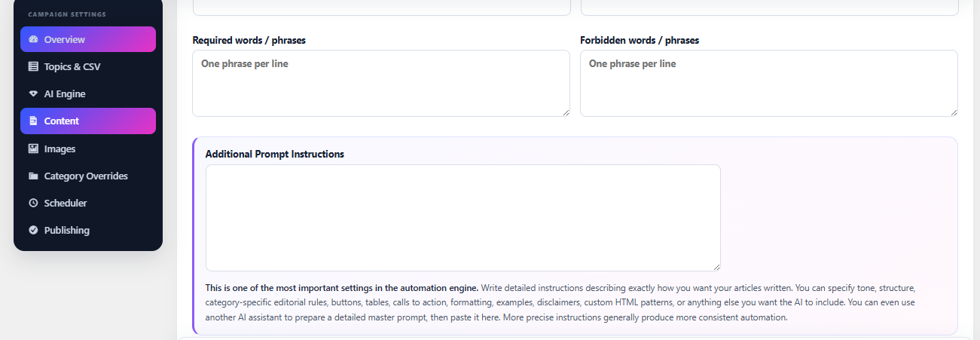Focus the Forbidden words / phrases textarea

coord(769,83)
